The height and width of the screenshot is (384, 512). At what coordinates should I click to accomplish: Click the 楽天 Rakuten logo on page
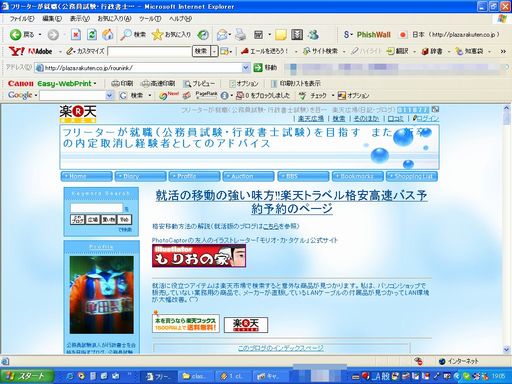click(78, 114)
